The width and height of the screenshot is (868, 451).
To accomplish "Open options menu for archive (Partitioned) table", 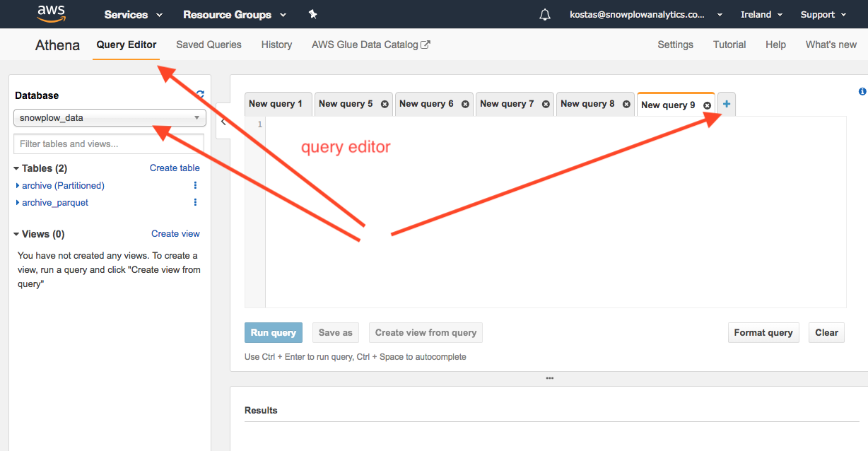I will pos(195,185).
